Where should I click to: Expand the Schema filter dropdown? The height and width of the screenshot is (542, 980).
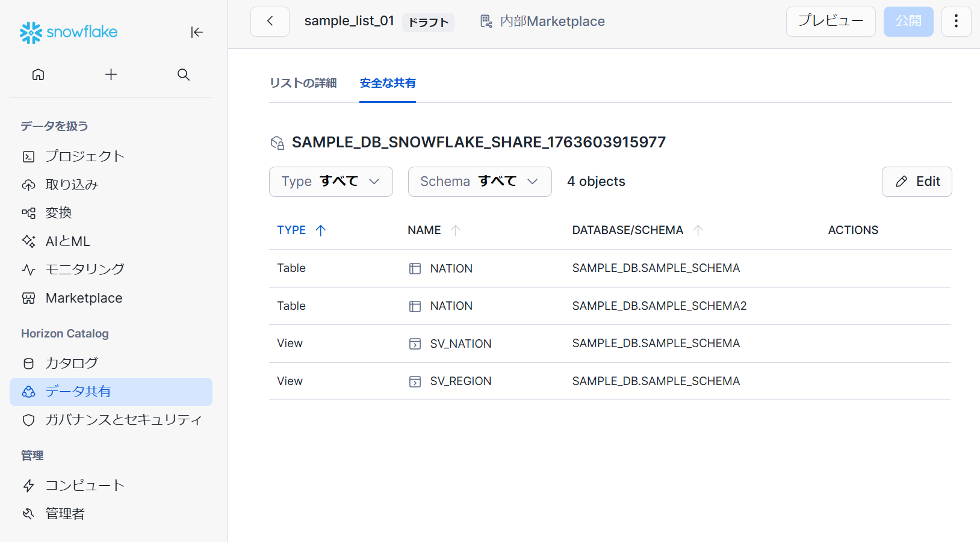click(x=479, y=182)
